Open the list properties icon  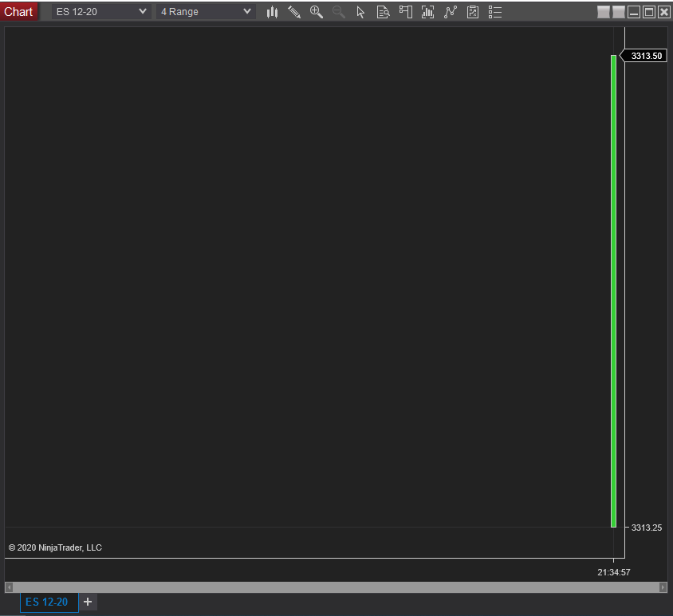[495, 12]
